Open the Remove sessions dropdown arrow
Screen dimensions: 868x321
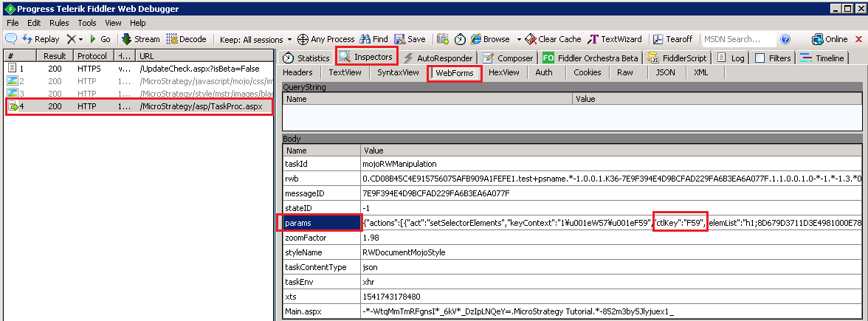coord(81,39)
